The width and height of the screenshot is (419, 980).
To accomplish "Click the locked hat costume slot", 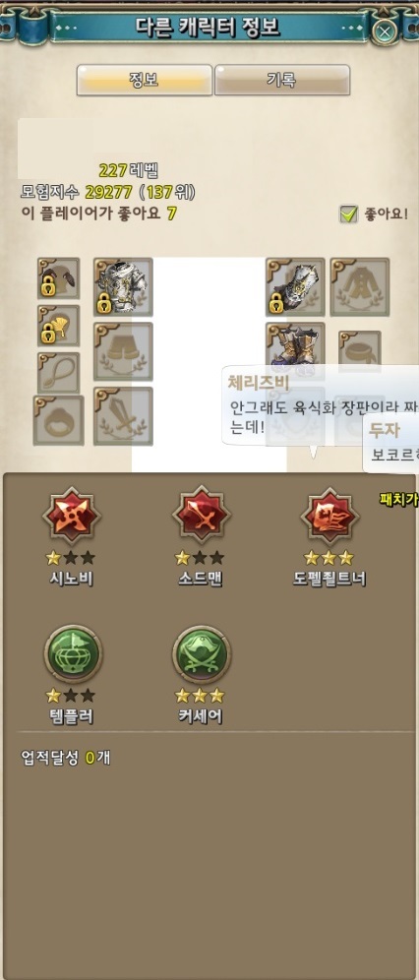I will 58,278.
